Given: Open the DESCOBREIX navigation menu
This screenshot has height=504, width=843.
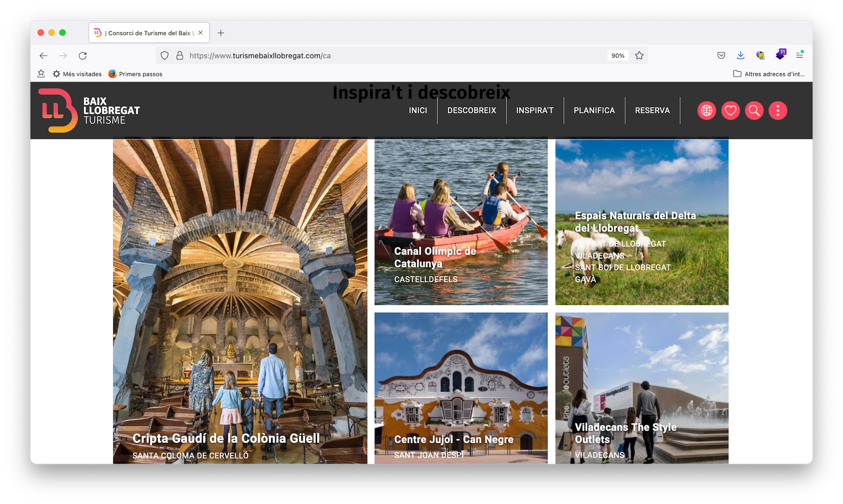Looking at the screenshot, I should coord(471,110).
